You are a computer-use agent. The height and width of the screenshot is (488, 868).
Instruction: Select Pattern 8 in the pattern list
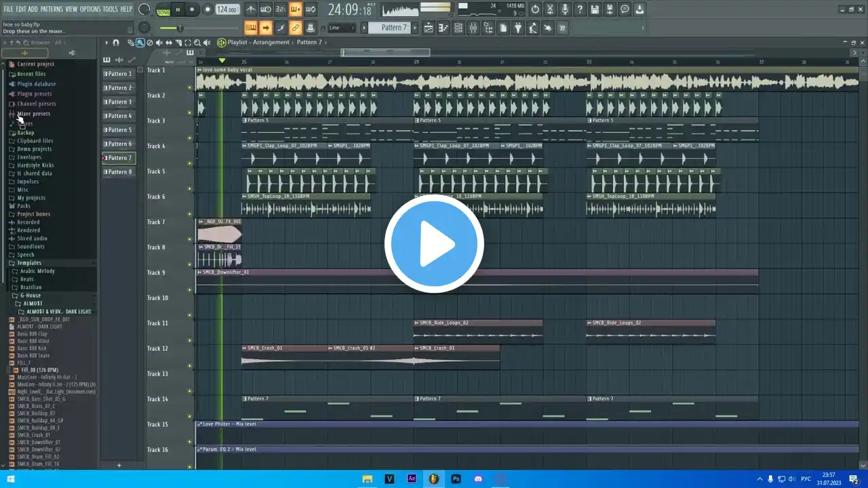click(119, 172)
